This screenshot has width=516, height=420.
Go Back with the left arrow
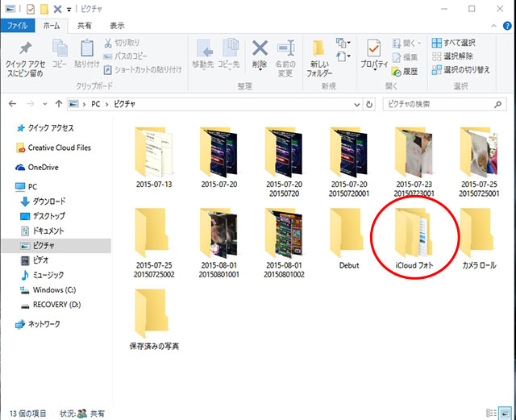(x=13, y=104)
